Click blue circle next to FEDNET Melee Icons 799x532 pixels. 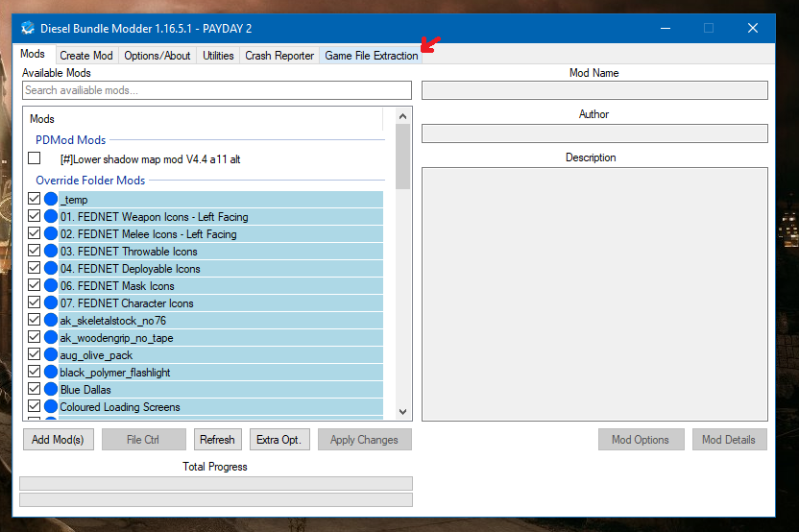[51, 233]
